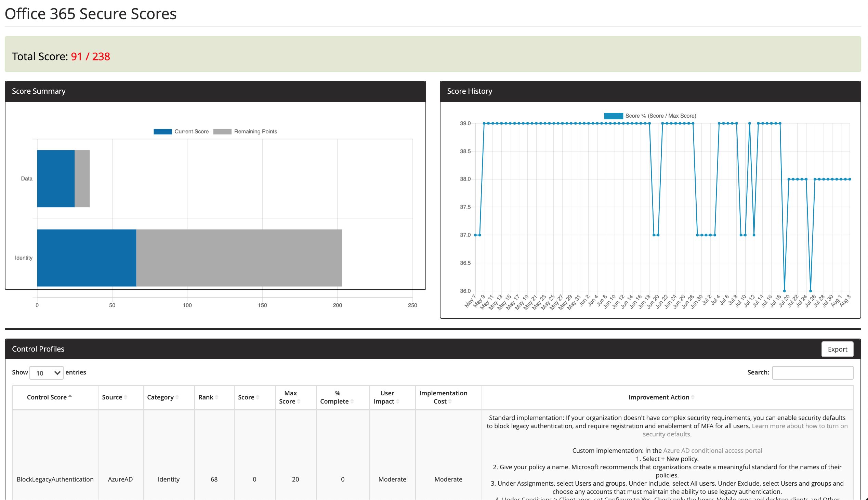868x500 pixels.
Task: Open the Show entries dropdown
Action: [x=46, y=373]
